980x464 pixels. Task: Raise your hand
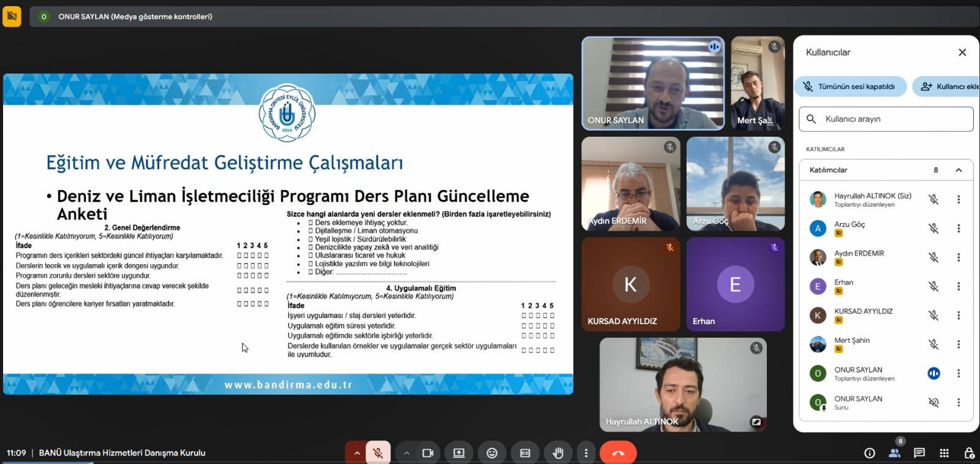[558, 453]
